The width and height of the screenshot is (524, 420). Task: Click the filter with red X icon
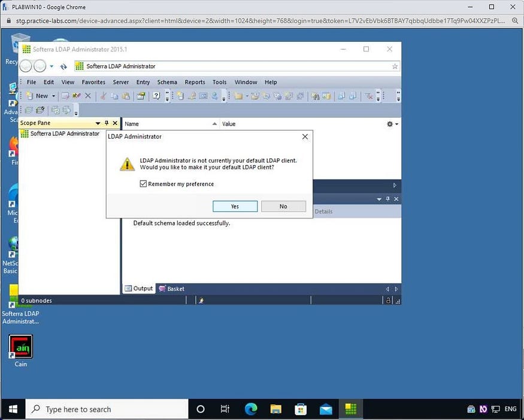coord(369,96)
